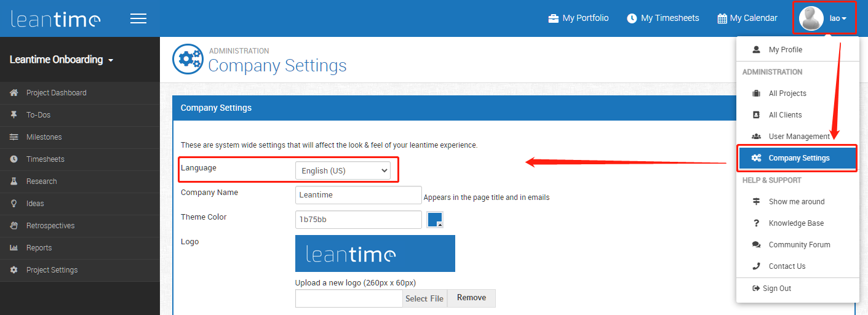868x315 pixels.
Task: Click the Retrospectives hand icon
Action: [x=14, y=226]
